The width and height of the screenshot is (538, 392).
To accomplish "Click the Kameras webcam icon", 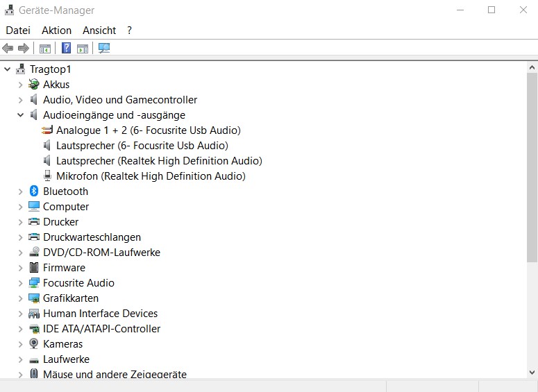I will 33,343.
